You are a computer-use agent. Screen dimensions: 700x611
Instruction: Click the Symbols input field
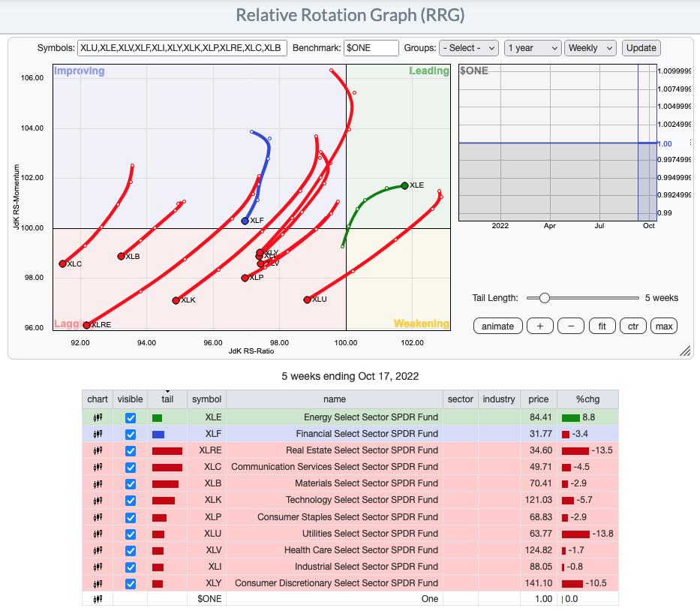click(x=182, y=48)
